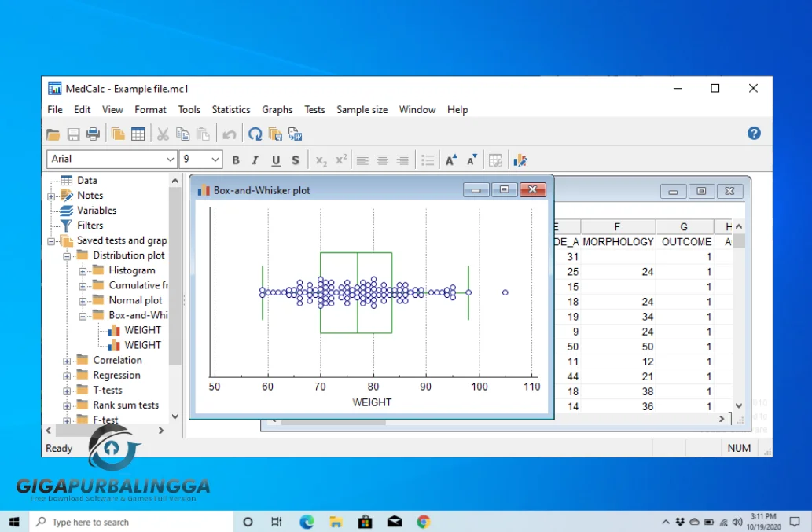Click the Undo arrow icon

click(229, 135)
